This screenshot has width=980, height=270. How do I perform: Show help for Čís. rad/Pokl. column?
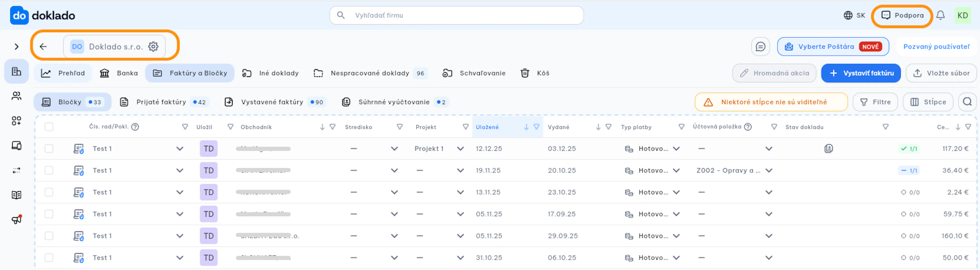135,127
